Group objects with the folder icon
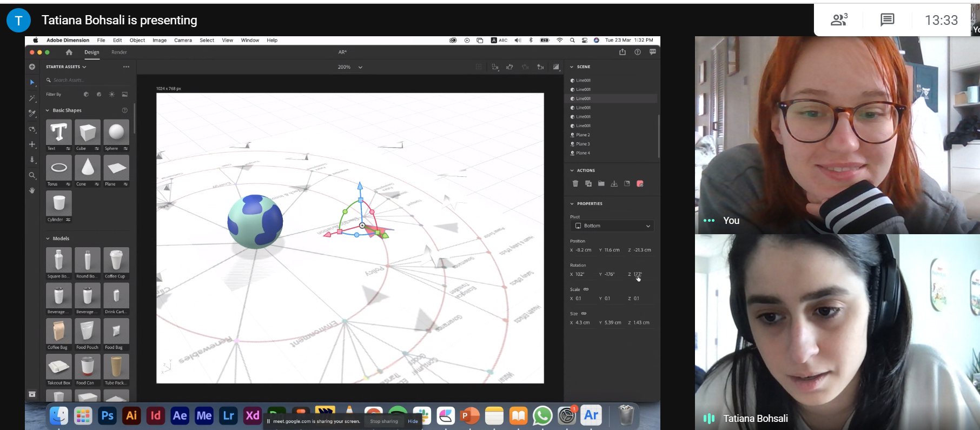 coord(601,184)
